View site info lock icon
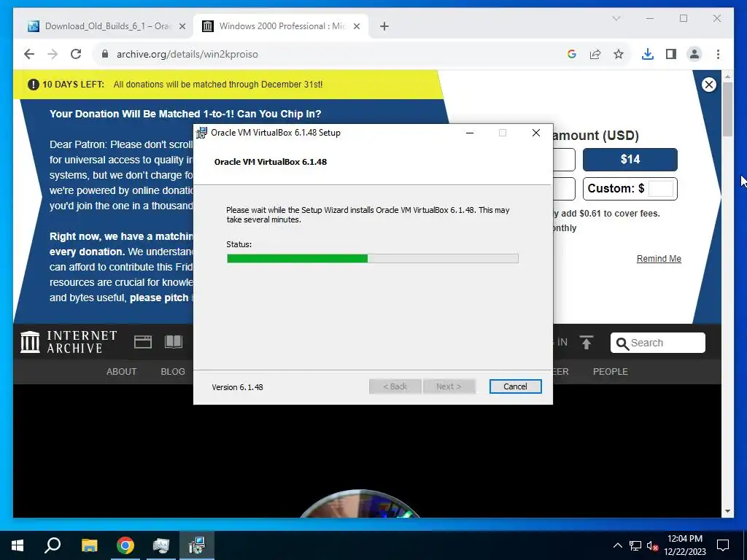 pos(105,54)
